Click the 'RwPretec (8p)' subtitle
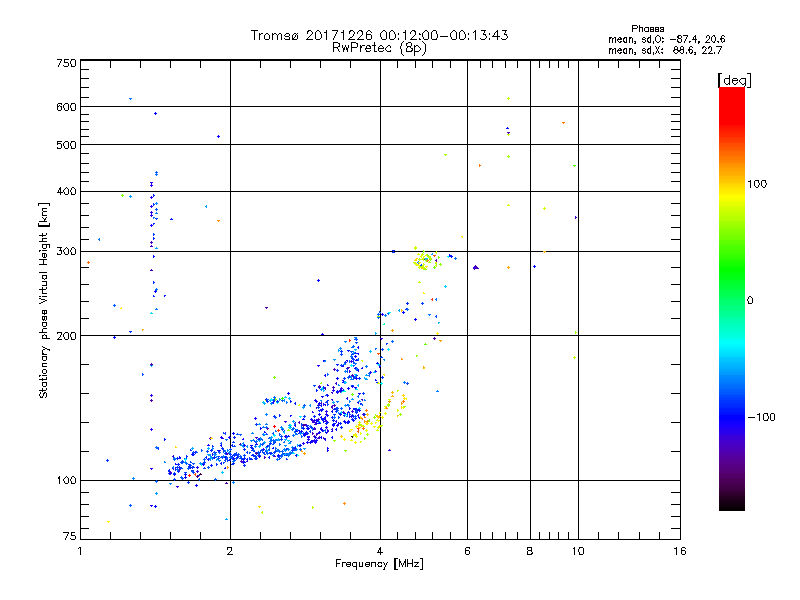 [x=379, y=48]
